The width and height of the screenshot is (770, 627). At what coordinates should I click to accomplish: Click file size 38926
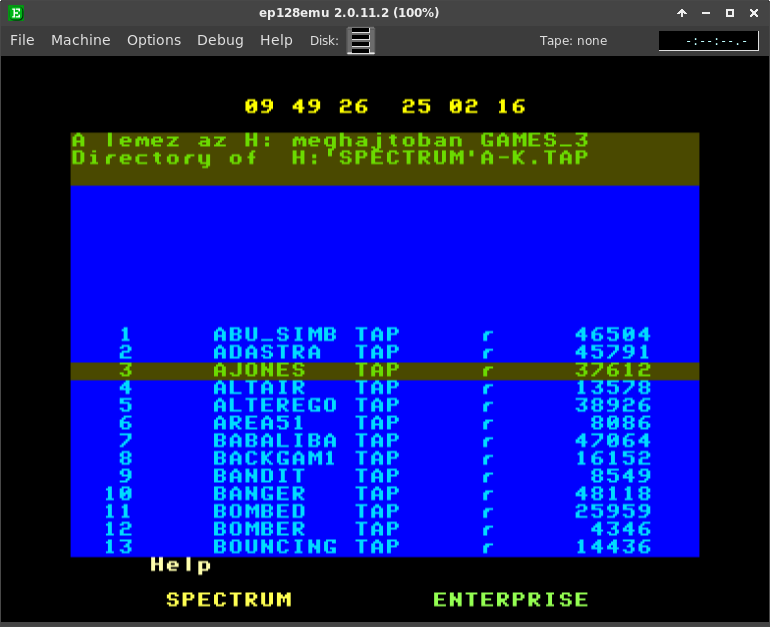(613, 406)
